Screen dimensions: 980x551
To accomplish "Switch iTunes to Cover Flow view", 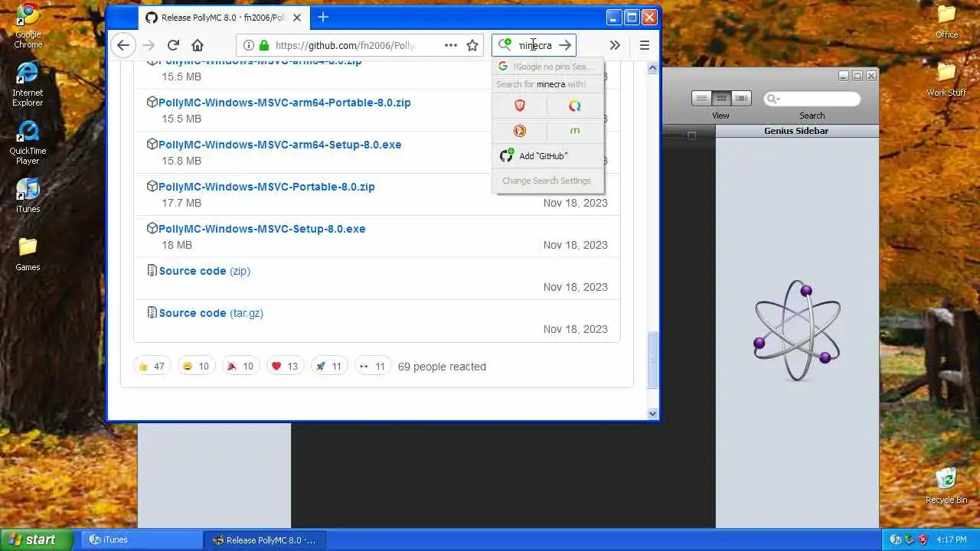I will click(x=741, y=98).
